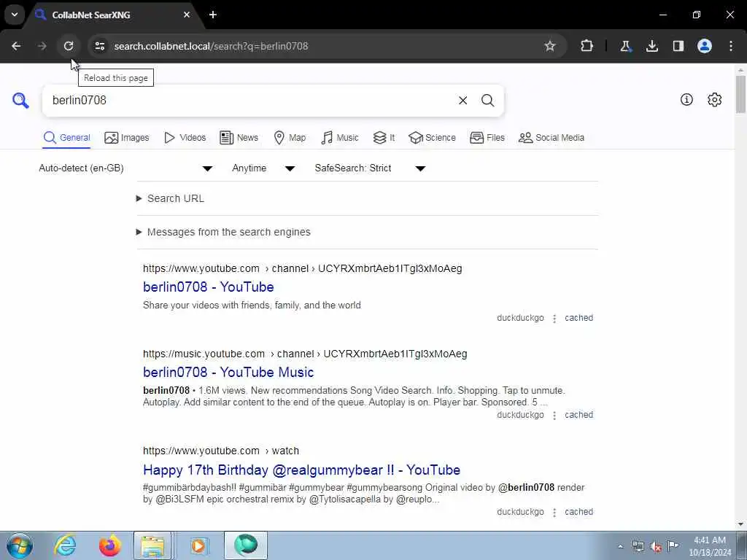
Task: Switch to the Images category tab
Action: pos(127,138)
